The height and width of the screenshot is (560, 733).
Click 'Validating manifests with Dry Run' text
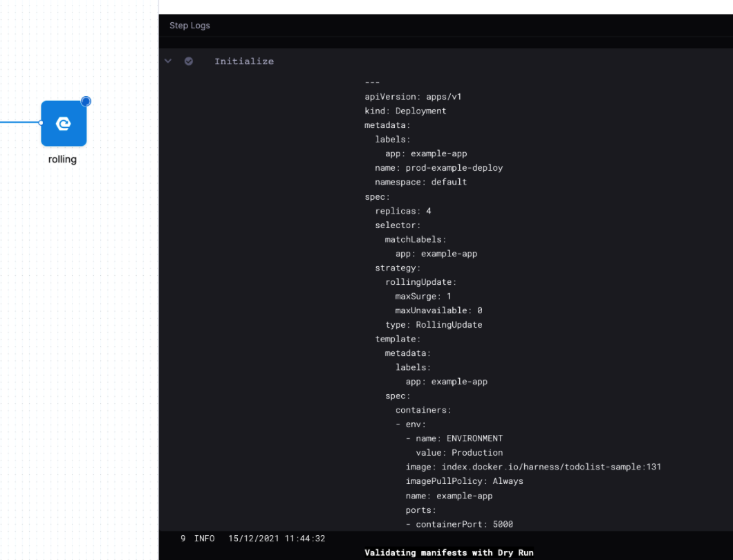[x=449, y=552]
